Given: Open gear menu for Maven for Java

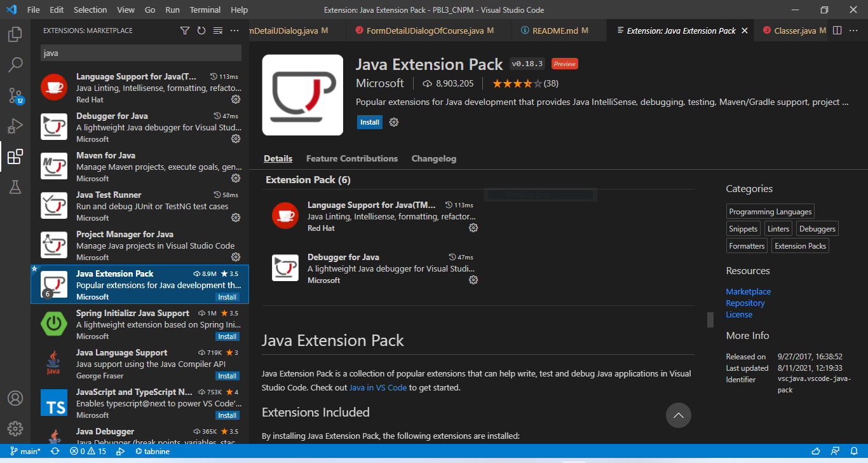Looking at the screenshot, I should coord(236,178).
